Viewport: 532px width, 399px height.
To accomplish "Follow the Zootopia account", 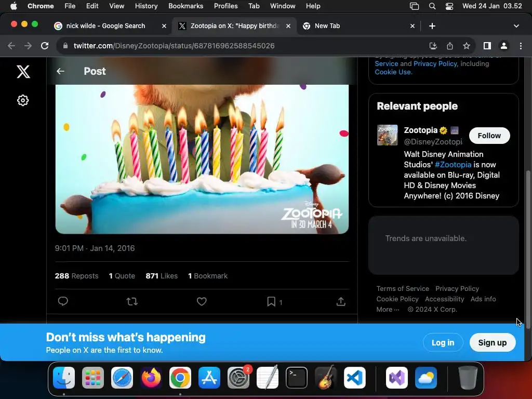I will [x=489, y=136].
